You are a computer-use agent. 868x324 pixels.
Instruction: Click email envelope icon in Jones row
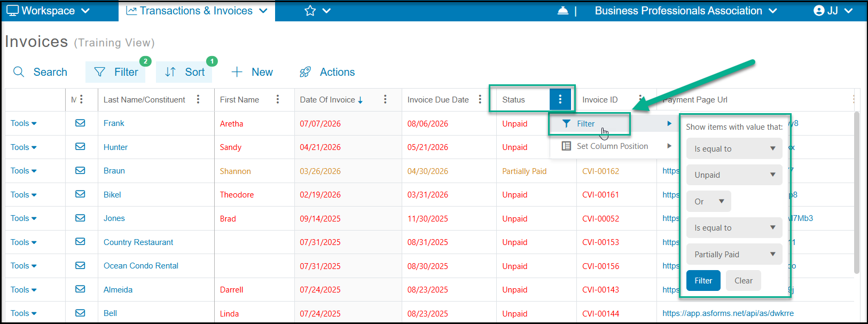tap(80, 218)
